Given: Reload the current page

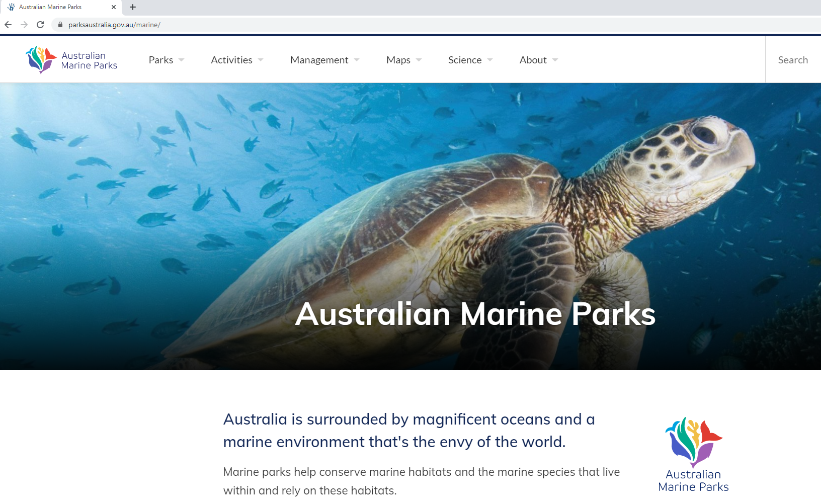Looking at the screenshot, I should tap(40, 24).
